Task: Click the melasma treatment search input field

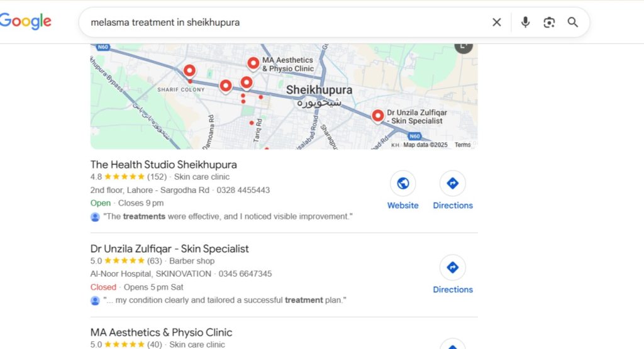Action: pos(283,23)
